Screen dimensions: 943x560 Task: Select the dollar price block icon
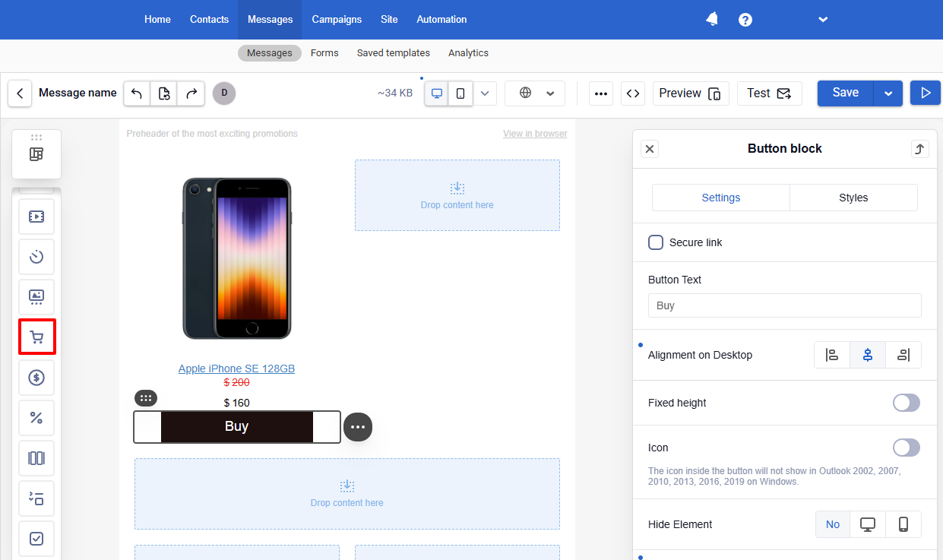pyautogui.click(x=36, y=378)
